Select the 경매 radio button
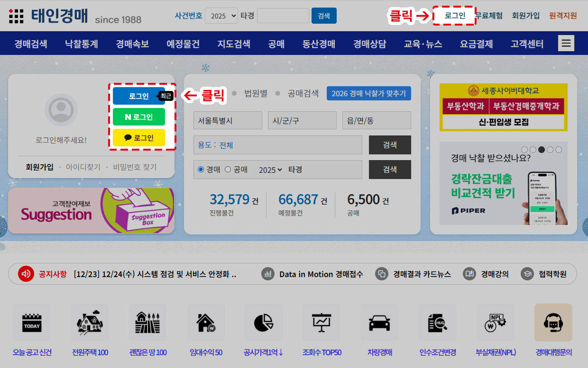The width and height of the screenshot is (588, 368). 201,170
